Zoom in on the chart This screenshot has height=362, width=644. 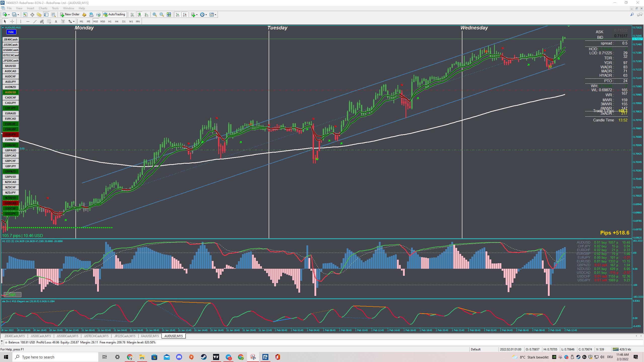[x=154, y=15]
